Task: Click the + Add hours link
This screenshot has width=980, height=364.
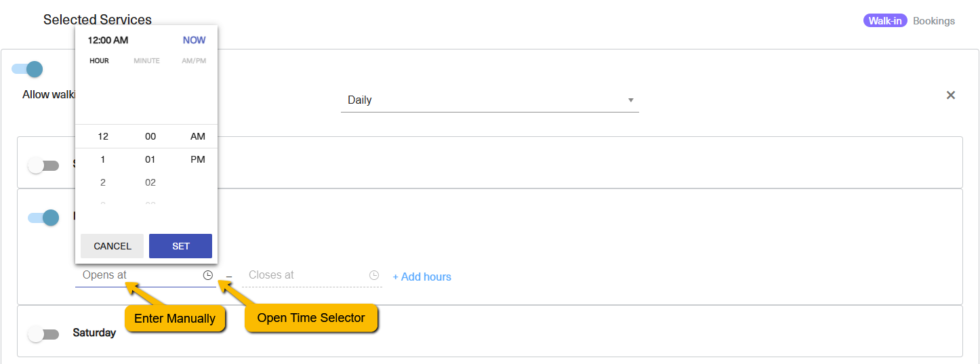Action: pyautogui.click(x=422, y=277)
